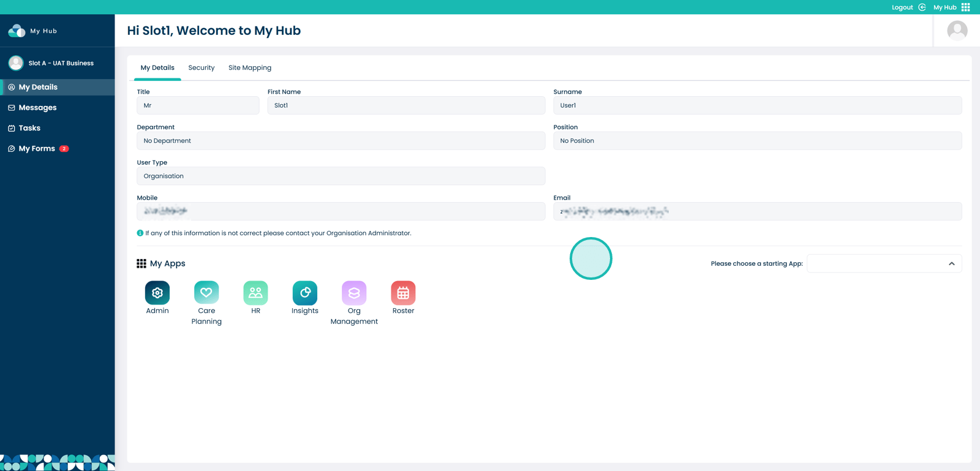This screenshot has height=471, width=980.
Task: Click the My Hub sidebar title text
Action: point(43,31)
